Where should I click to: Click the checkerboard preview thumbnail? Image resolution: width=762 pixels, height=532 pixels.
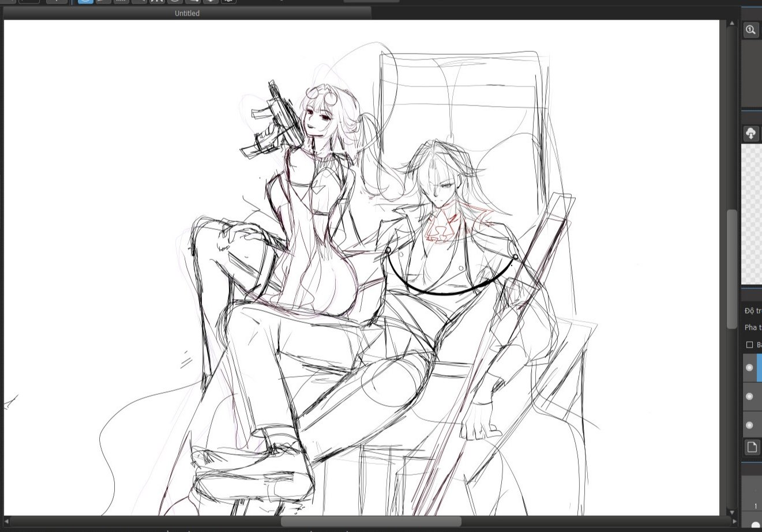752,214
